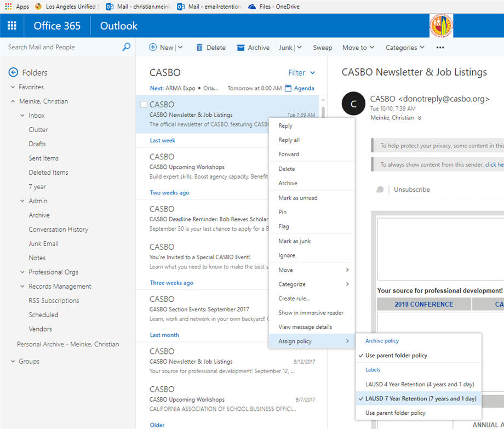Expand the Professional Orgs folder chevron
Screen dimensions: 504x429
(22, 272)
